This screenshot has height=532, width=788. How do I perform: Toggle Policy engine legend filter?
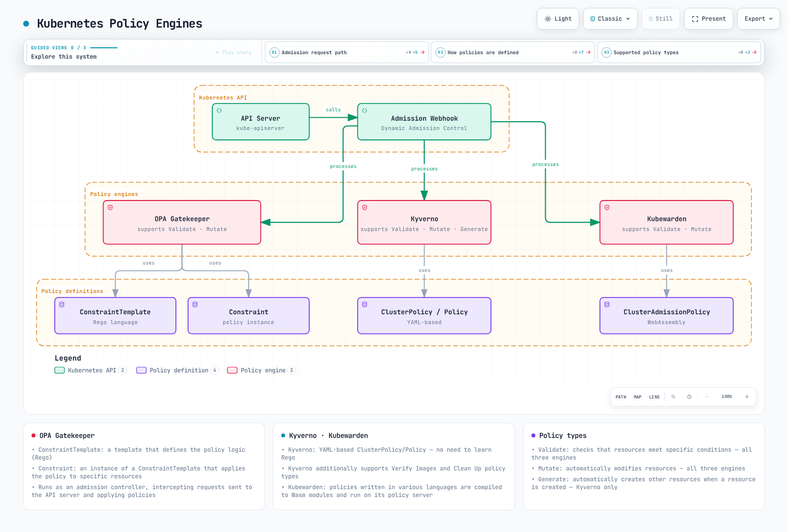pos(262,370)
